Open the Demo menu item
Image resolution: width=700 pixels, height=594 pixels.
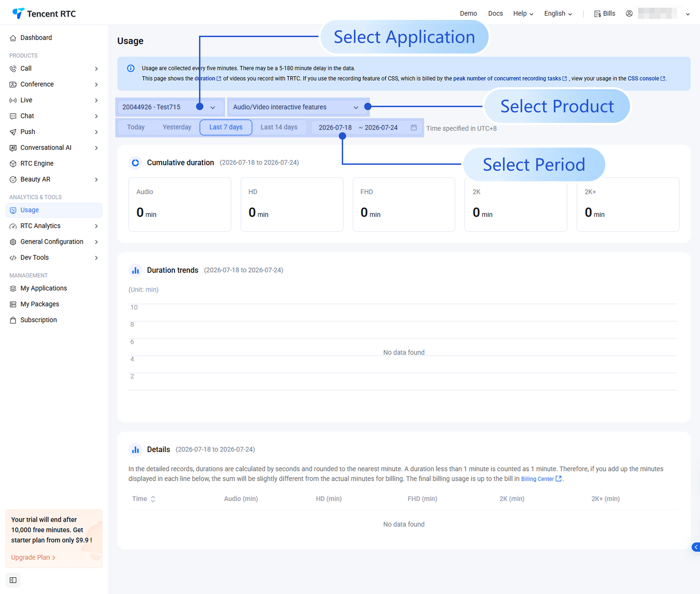(468, 13)
